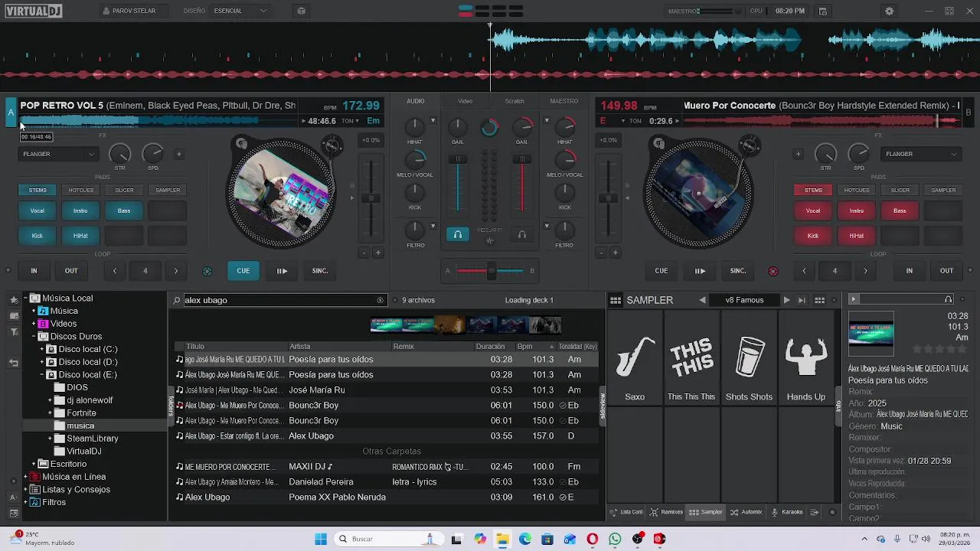
Task: Open Windows Start menu
Action: tap(321, 539)
